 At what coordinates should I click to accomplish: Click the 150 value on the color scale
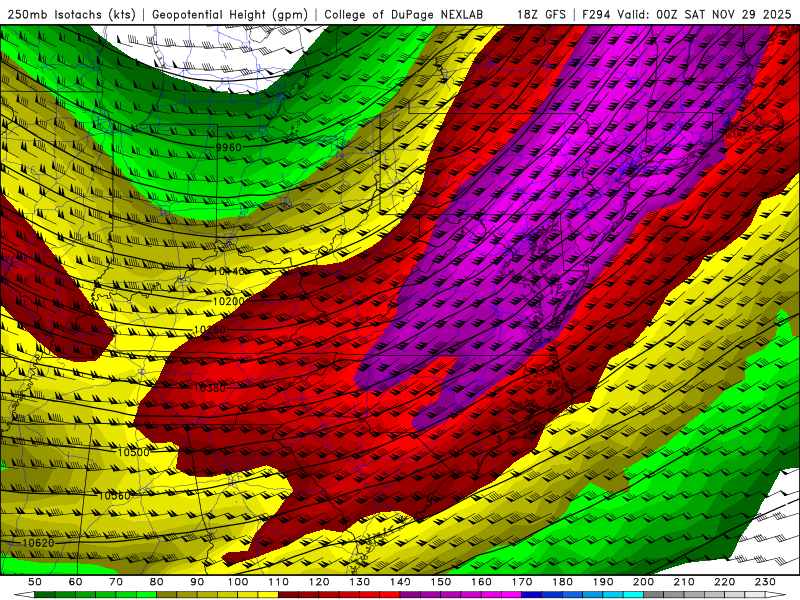pyautogui.click(x=441, y=582)
